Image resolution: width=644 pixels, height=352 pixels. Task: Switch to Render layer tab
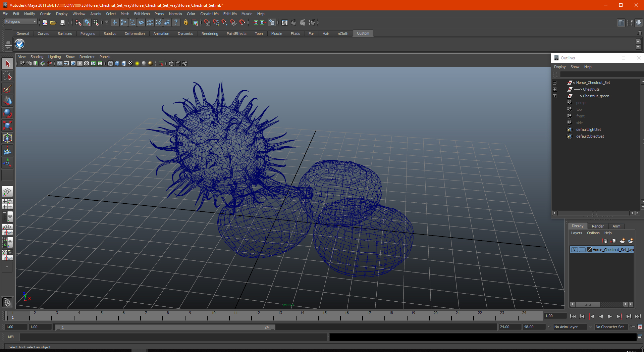(598, 226)
